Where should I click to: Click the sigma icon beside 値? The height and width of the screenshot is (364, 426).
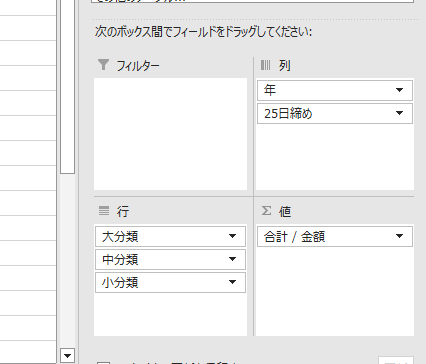pos(266,211)
